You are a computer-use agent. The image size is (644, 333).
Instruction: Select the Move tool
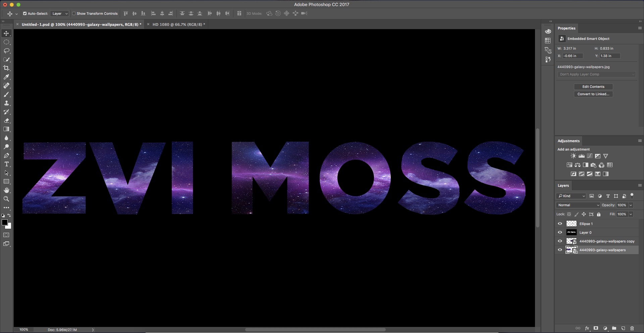pos(6,33)
